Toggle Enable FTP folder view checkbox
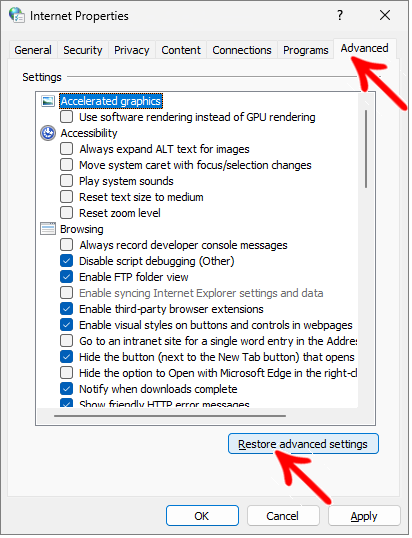Viewport: 412px width, 538px height. click(67, 277)
